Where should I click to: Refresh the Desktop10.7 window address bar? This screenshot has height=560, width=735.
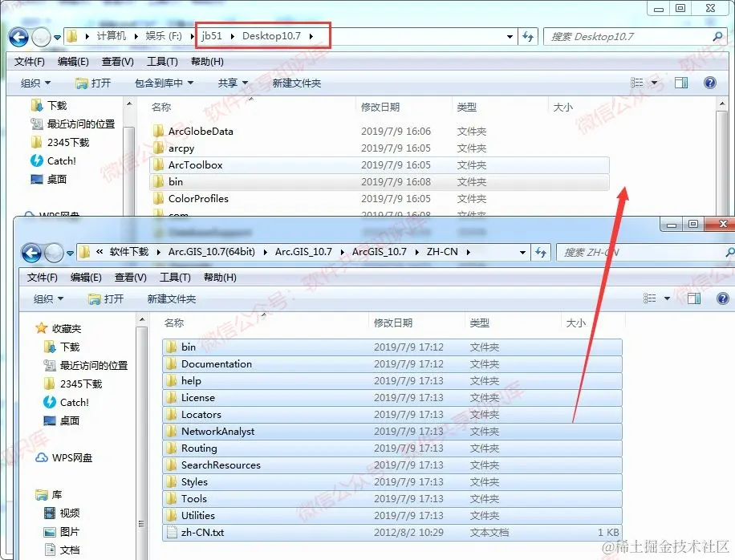[x=528, y=37]
